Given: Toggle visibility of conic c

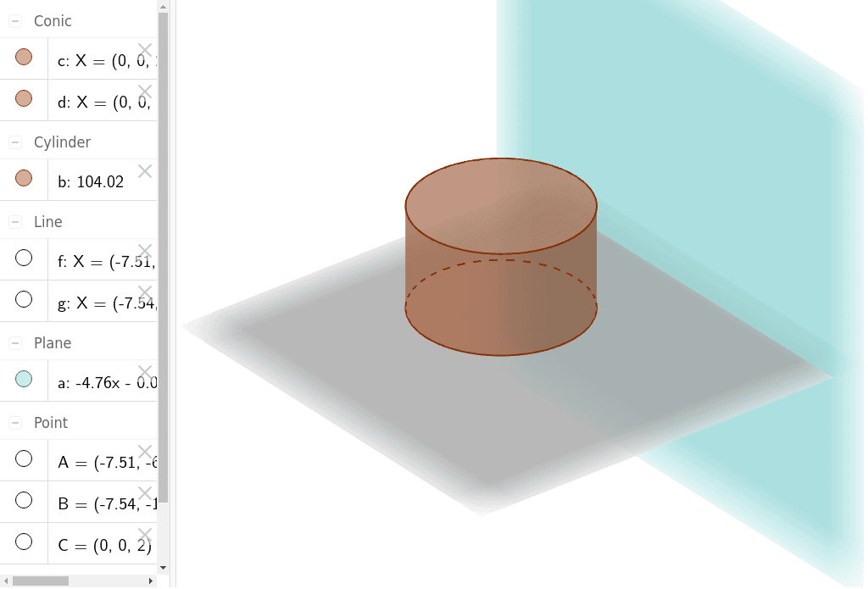Looking at the screenshot, I should [x=24, y=58].
